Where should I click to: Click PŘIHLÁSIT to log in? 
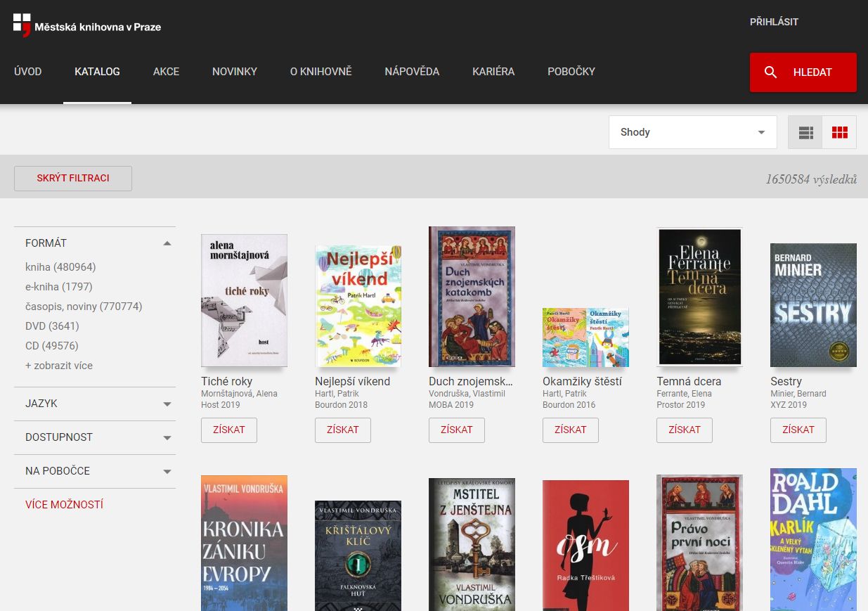pyautogui.click(x=774, y=22)
